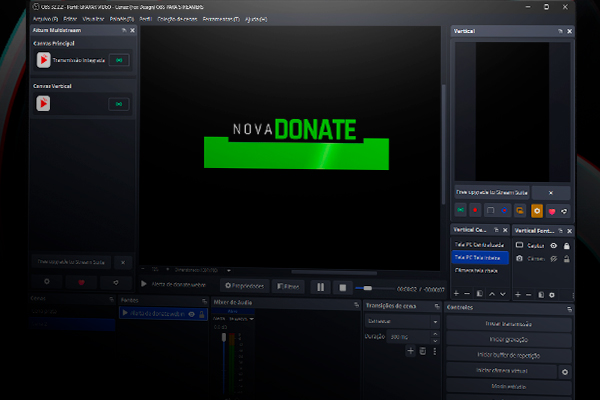Open the Perfil menu
The image size is (600, 400).
tap(145, 19)
